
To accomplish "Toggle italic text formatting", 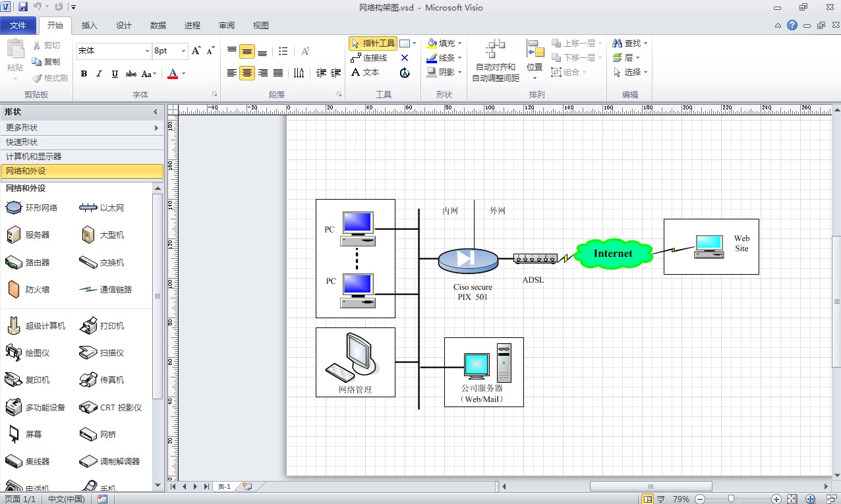I will 100,74.
